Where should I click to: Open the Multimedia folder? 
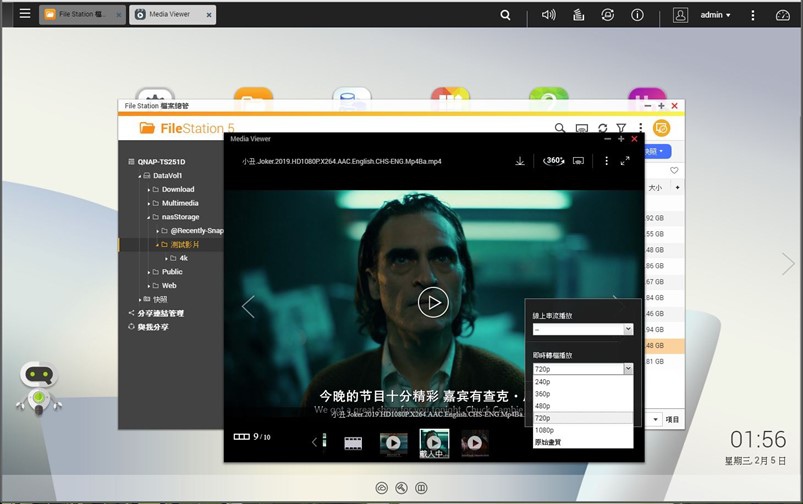click(180, 203)
